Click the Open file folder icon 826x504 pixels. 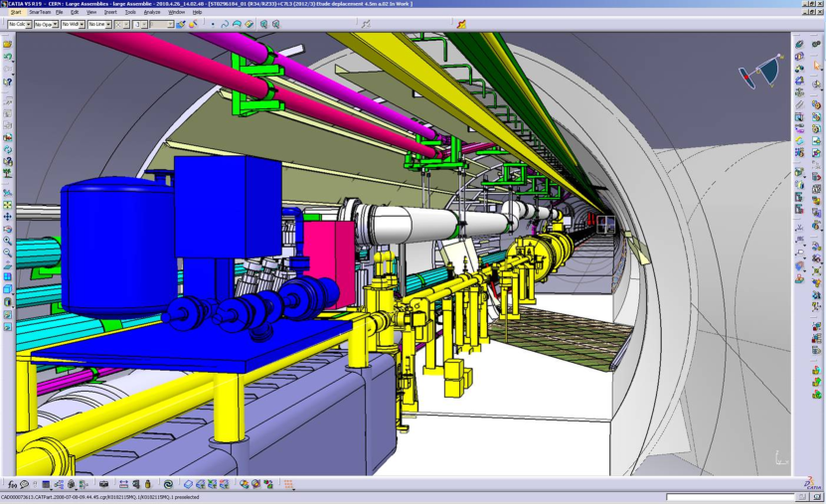click(8, 44)
